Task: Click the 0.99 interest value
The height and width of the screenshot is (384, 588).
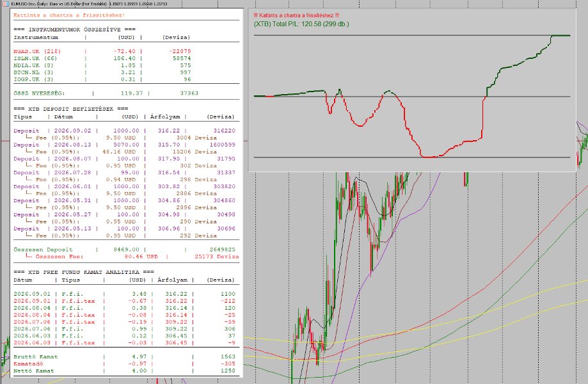Action: click(139, 329)
